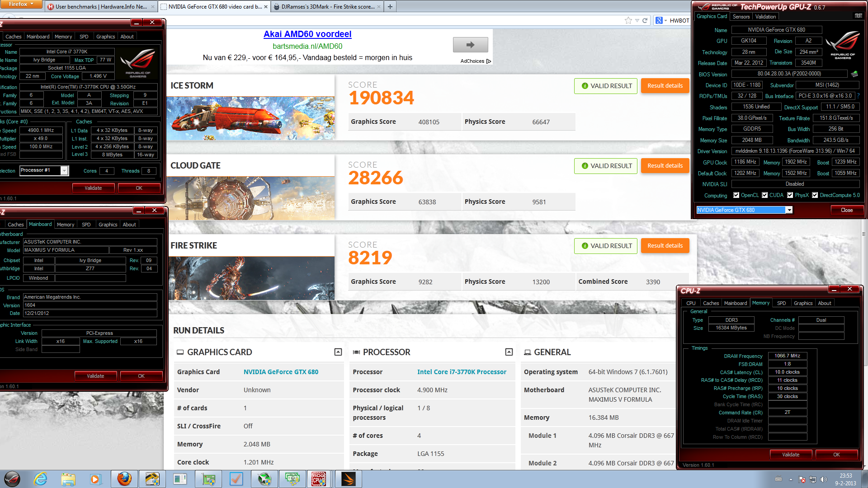Click Validate in the Memory CPU-Z window
The width and height of the screenshot is (868, 488).
coord(791,455)
